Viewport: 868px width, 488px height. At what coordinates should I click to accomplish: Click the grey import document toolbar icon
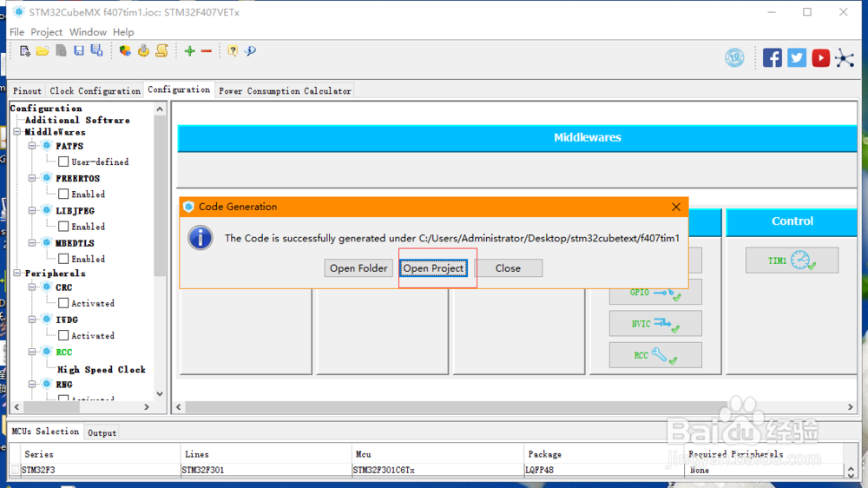[x=61, y=51]
